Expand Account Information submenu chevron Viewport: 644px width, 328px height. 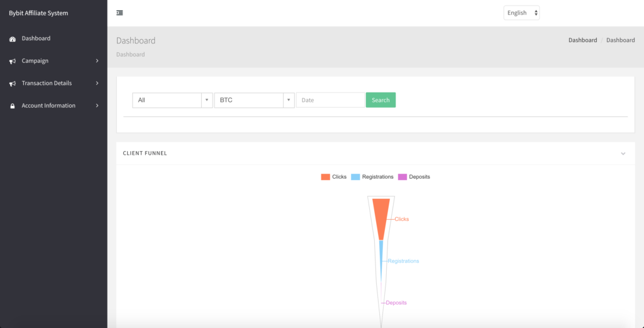tap(97, 106)
